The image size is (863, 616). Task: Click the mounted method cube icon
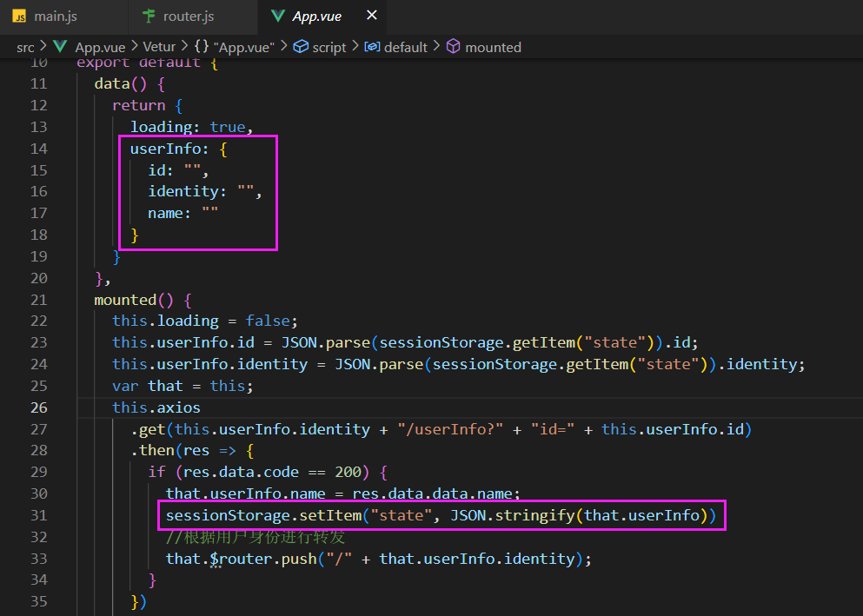(x=453, y=46)
